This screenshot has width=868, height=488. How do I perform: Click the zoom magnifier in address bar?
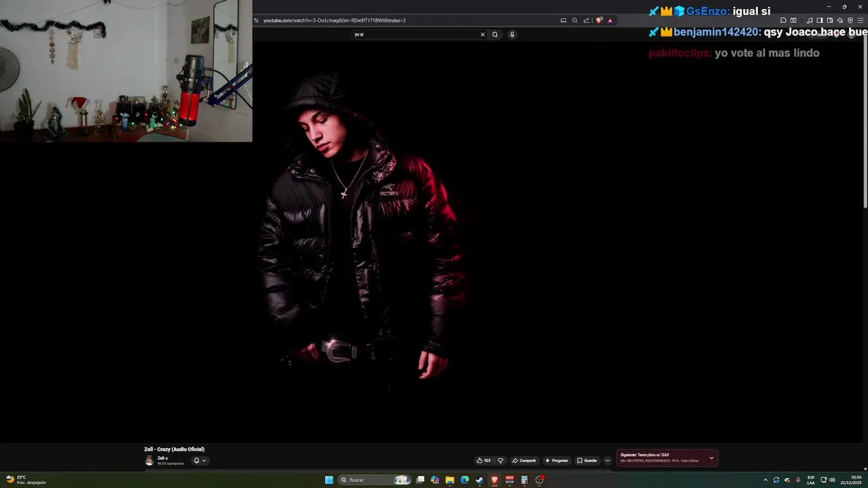[575, 20]
